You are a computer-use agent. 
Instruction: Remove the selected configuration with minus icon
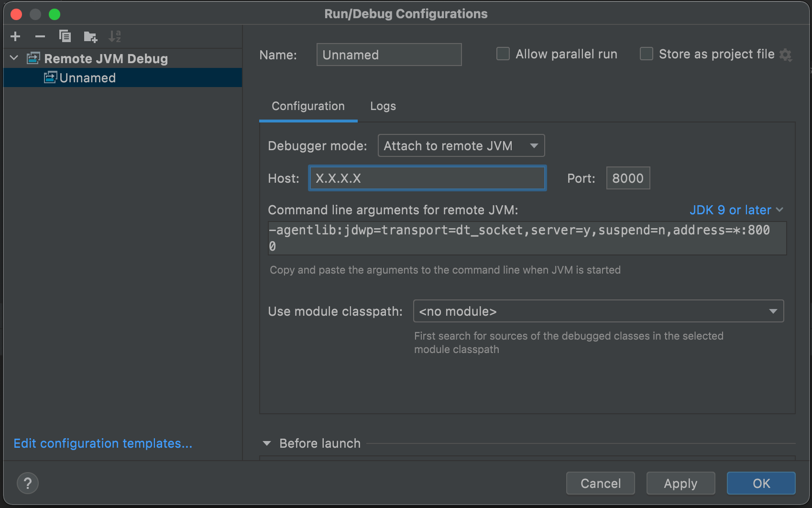click(x=40, y=36)
